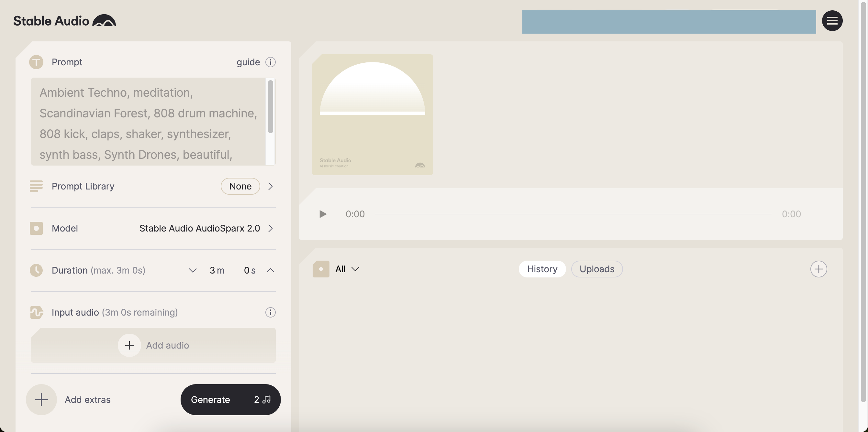Click the Stable Audio logo

click(64, 21)
